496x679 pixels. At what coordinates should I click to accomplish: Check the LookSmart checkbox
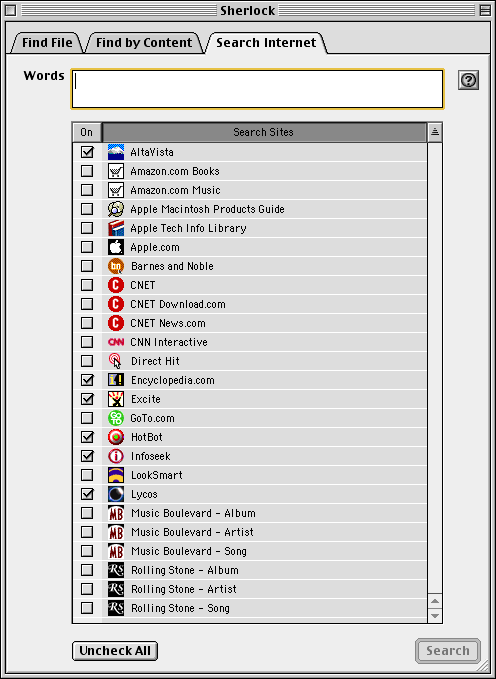click(x=87, y=475)
